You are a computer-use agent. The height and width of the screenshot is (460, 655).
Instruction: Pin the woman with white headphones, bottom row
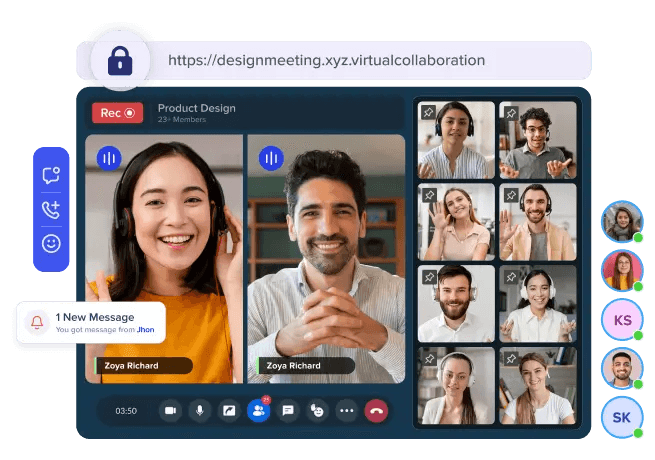[x=428, y=358]
